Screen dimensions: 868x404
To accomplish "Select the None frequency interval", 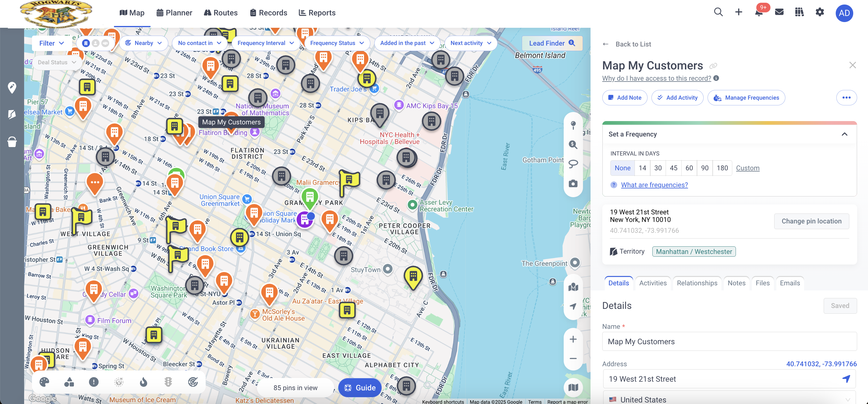I will pos(622,168).
